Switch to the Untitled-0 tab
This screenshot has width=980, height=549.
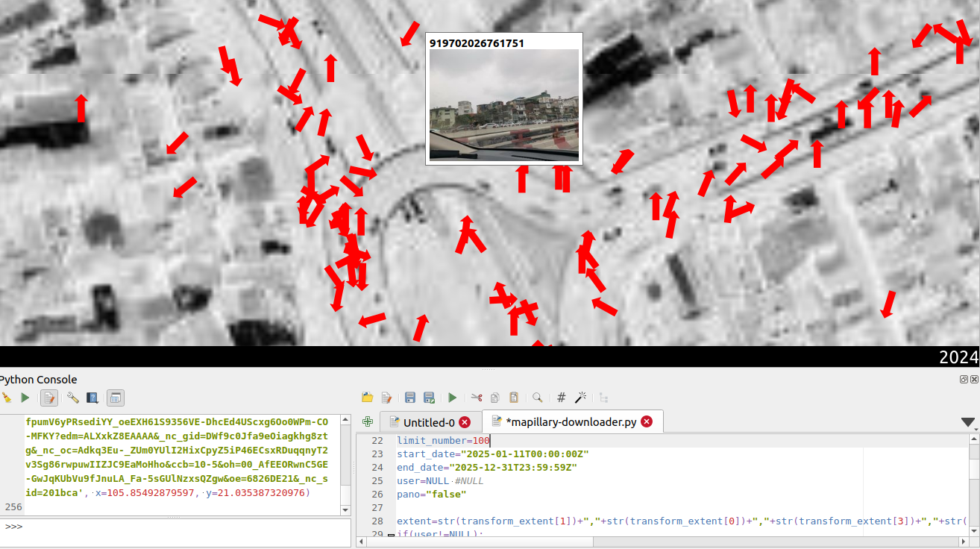point(429,422)
